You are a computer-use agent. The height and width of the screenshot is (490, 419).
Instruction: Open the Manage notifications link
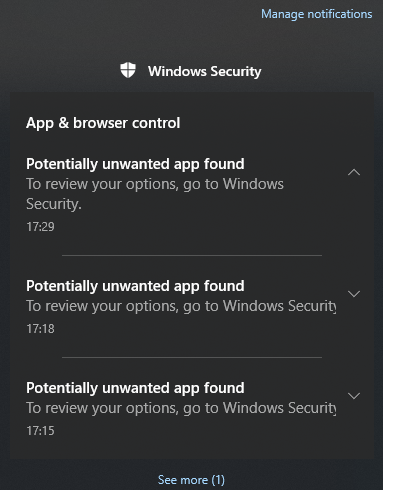tap(316, 14)
